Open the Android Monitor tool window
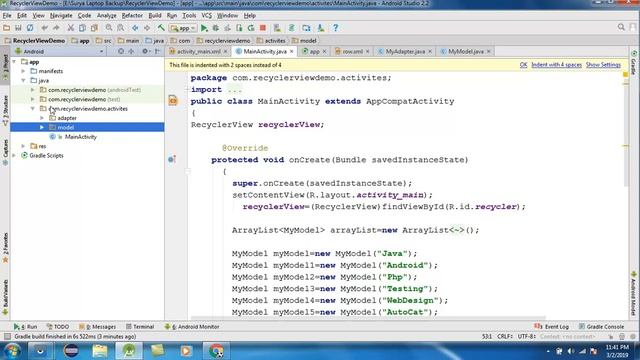 (192, 327)
